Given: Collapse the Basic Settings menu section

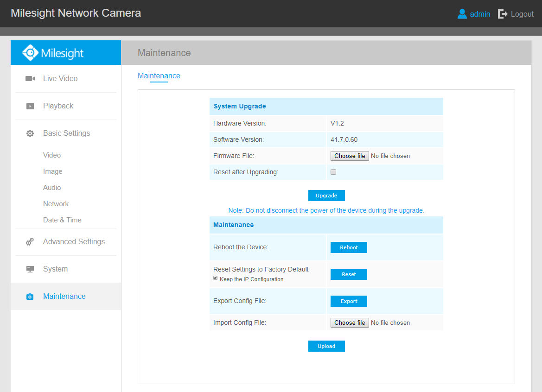Looking at the screenshot, I should coord(66,133).
